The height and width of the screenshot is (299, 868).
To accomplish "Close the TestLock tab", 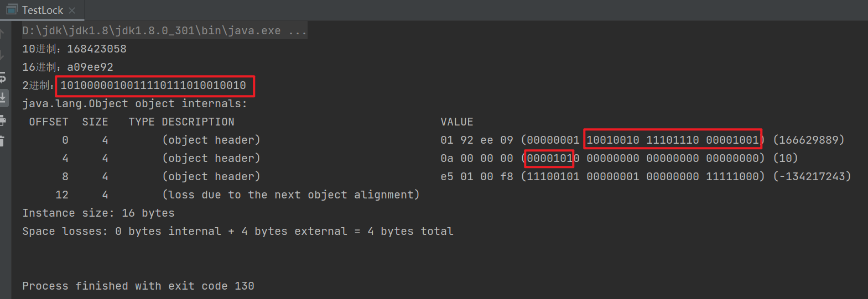I will 72,10.
